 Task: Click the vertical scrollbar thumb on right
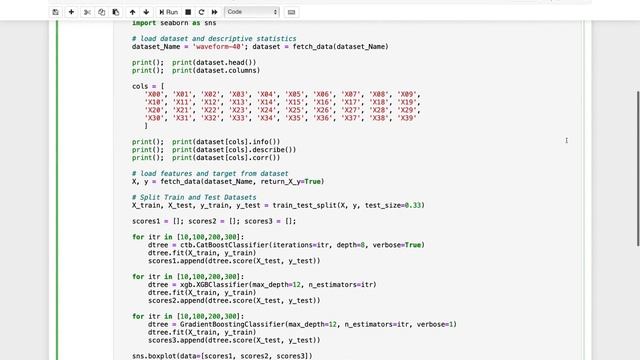click(638, 168)
